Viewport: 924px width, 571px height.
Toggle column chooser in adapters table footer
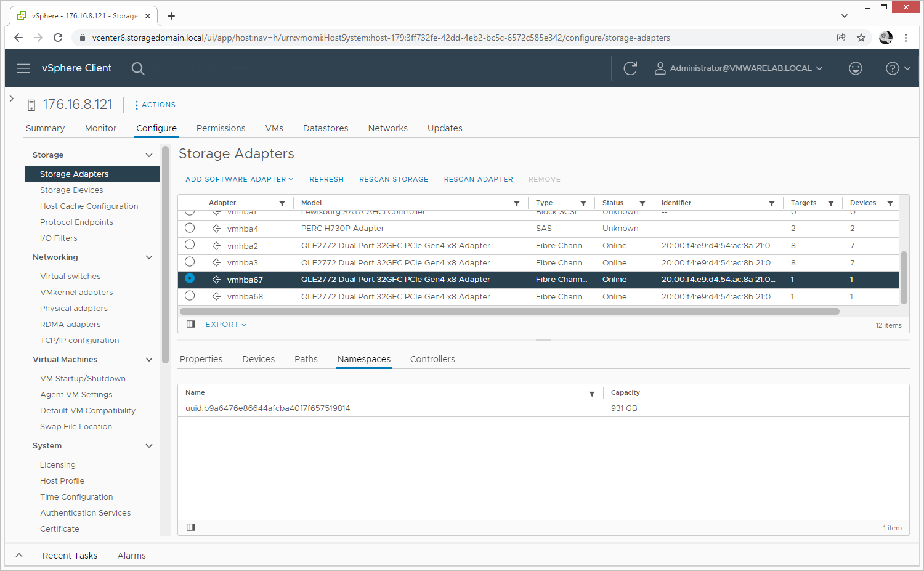click(191, 324)
